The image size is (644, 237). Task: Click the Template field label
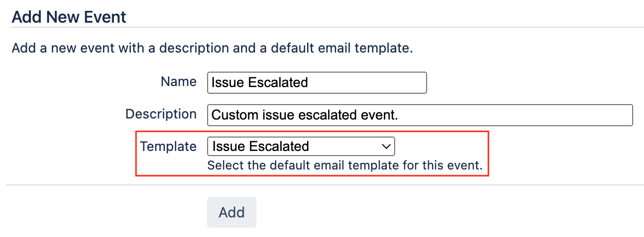(x=168, y=146)
